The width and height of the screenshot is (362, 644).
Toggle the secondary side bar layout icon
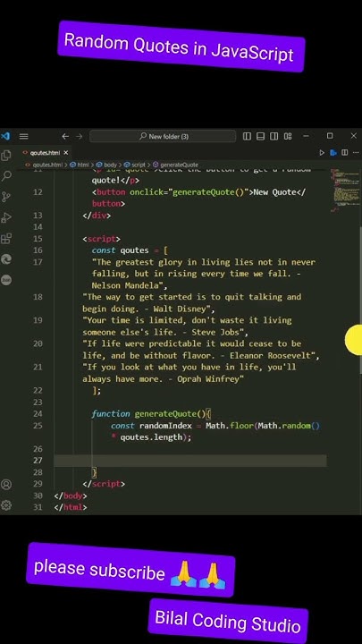[274, 136]
